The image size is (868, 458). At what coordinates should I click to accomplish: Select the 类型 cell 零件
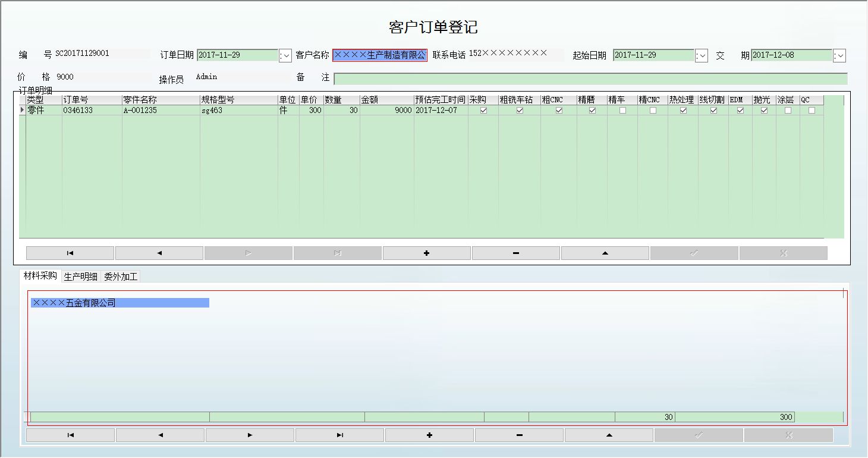click(43, 111)
